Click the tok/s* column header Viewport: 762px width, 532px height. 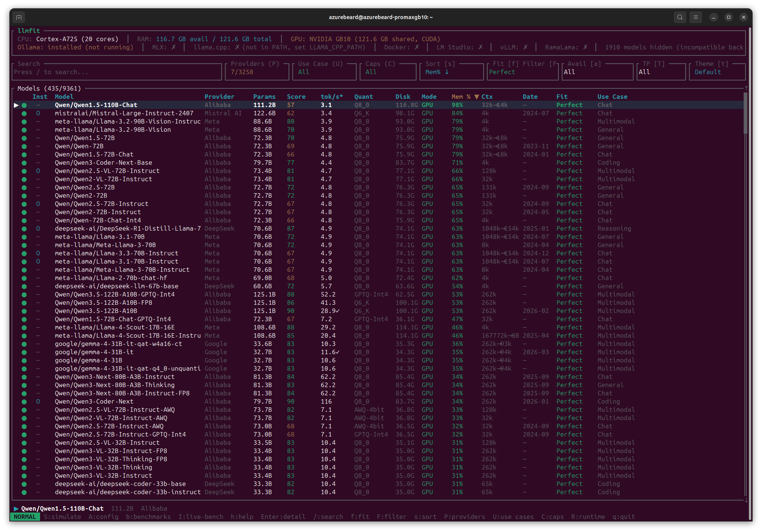point(332,97)
